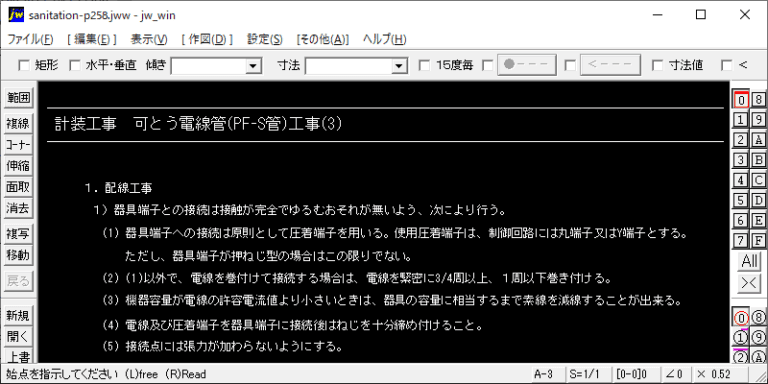The width and height of the screenshot is (768, 384).
Task: Toggle layer 2 button
Action: pos(741,140)
